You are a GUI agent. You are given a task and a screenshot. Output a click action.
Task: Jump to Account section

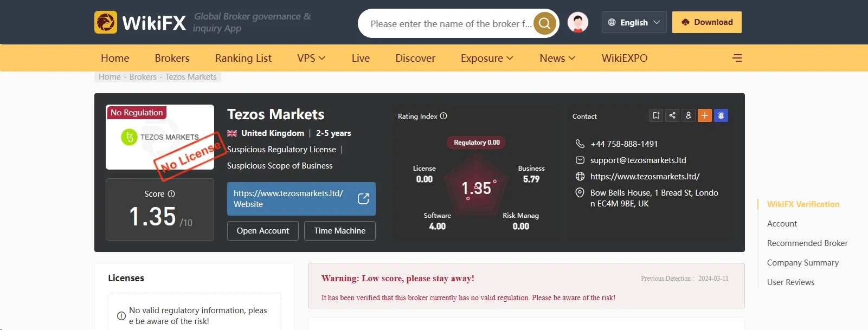782,224
